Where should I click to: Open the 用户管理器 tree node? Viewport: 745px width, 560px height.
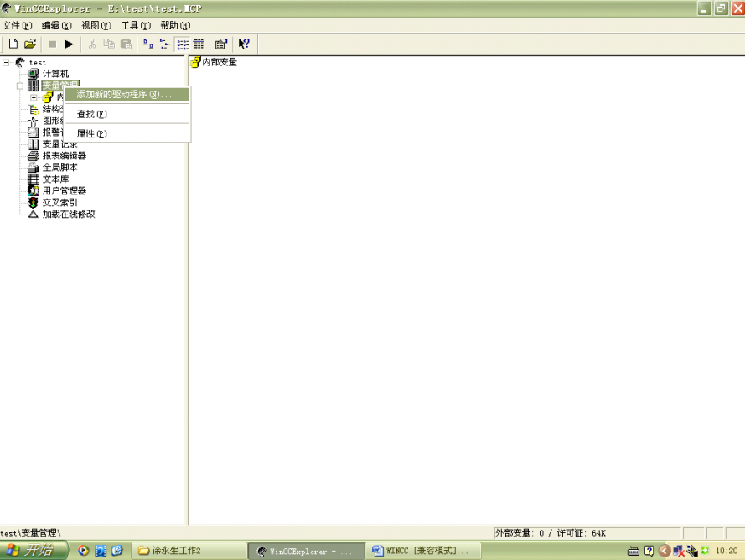pos(65,190)
